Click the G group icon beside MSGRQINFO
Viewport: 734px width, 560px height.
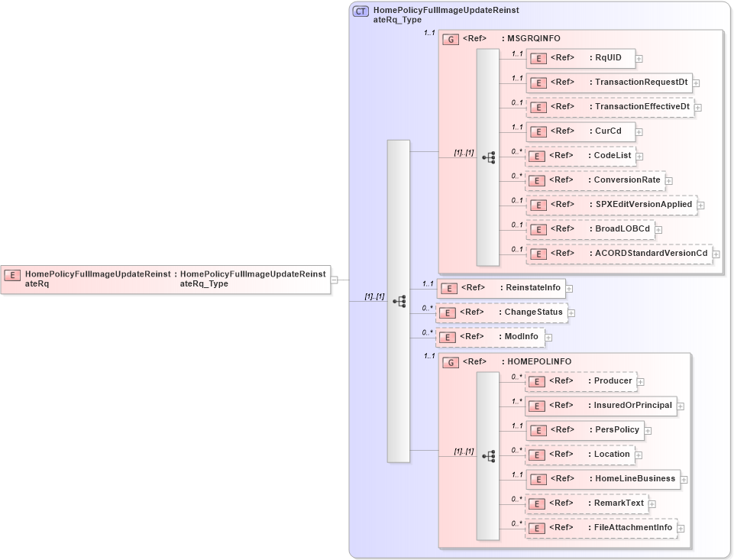pos(450,39)
